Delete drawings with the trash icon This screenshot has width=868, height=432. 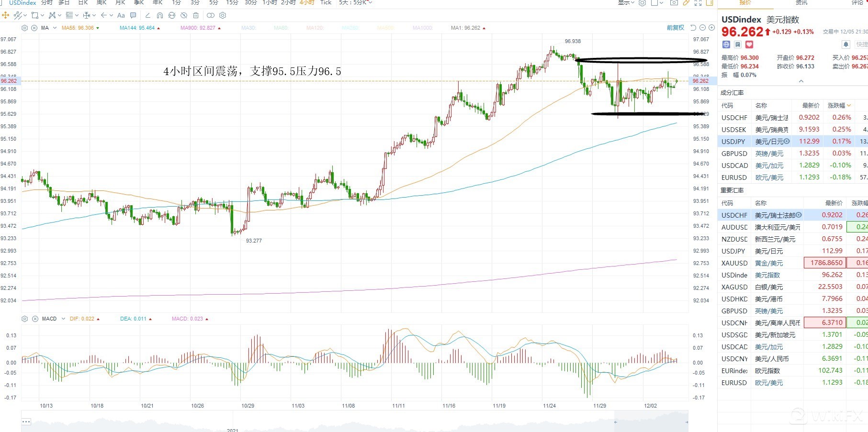click(x=195, y=15)
